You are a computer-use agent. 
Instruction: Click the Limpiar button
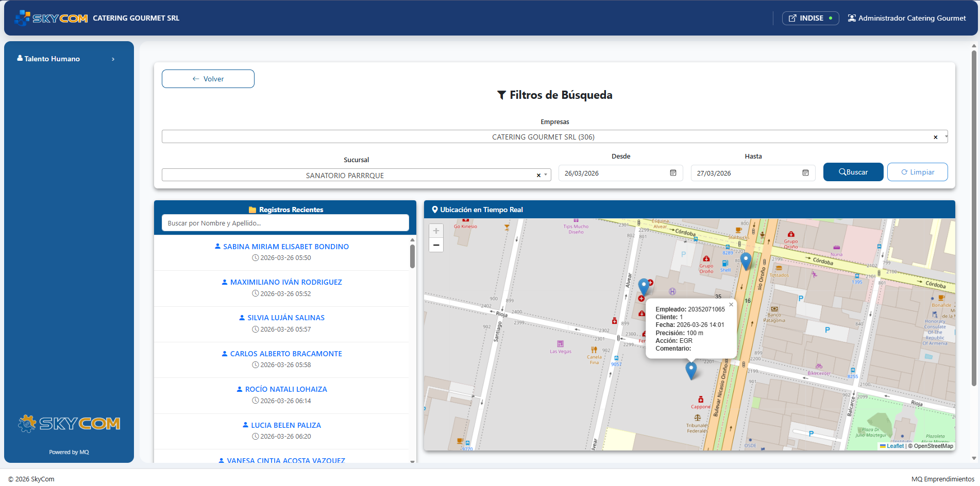click(917, 172)
